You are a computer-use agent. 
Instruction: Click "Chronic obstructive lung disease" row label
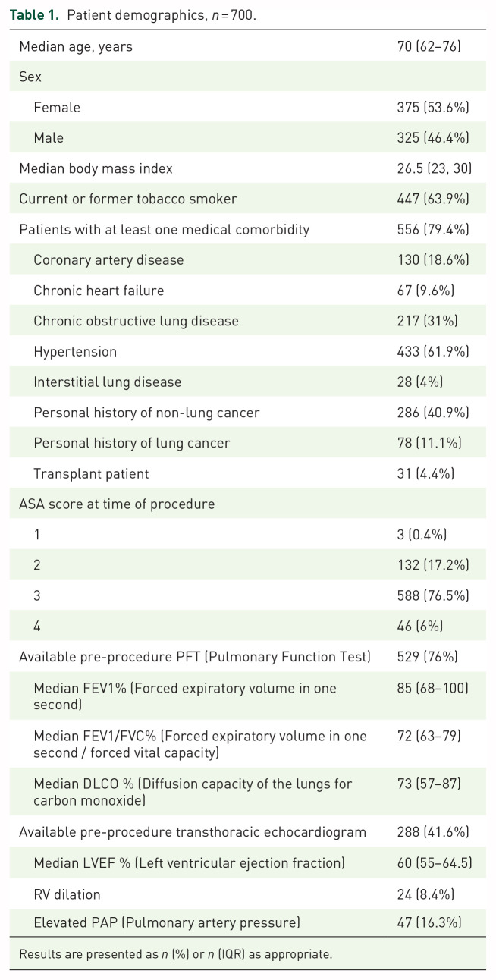(x=136, y=321)
